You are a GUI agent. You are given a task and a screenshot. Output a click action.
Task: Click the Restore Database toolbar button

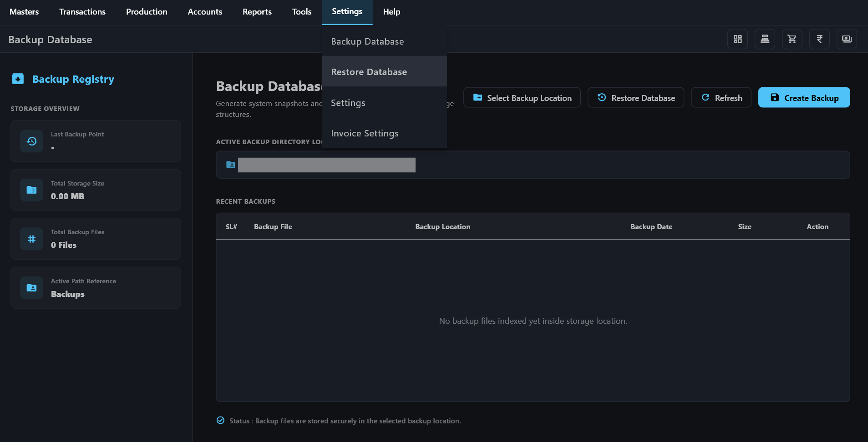point(636,98)
